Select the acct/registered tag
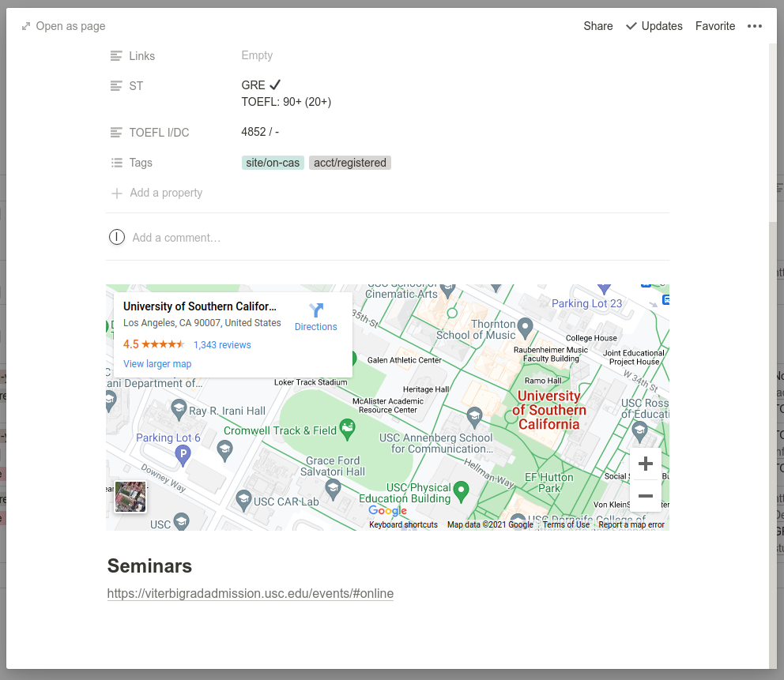 pos(350,163)
